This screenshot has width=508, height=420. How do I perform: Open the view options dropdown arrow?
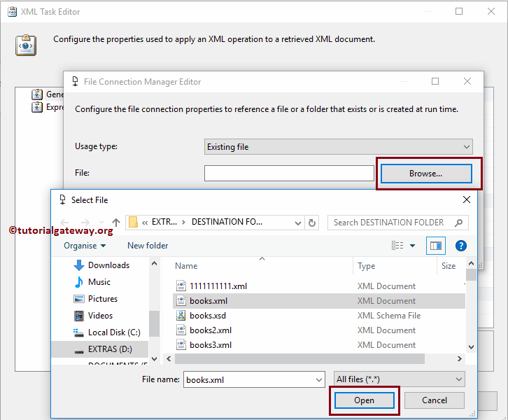[x=412, y=246]
